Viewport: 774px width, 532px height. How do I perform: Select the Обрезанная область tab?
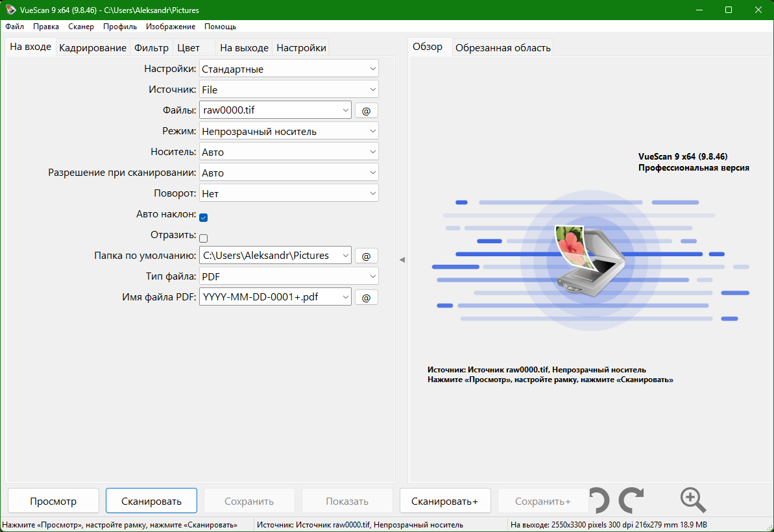click(x=503, y=48)
